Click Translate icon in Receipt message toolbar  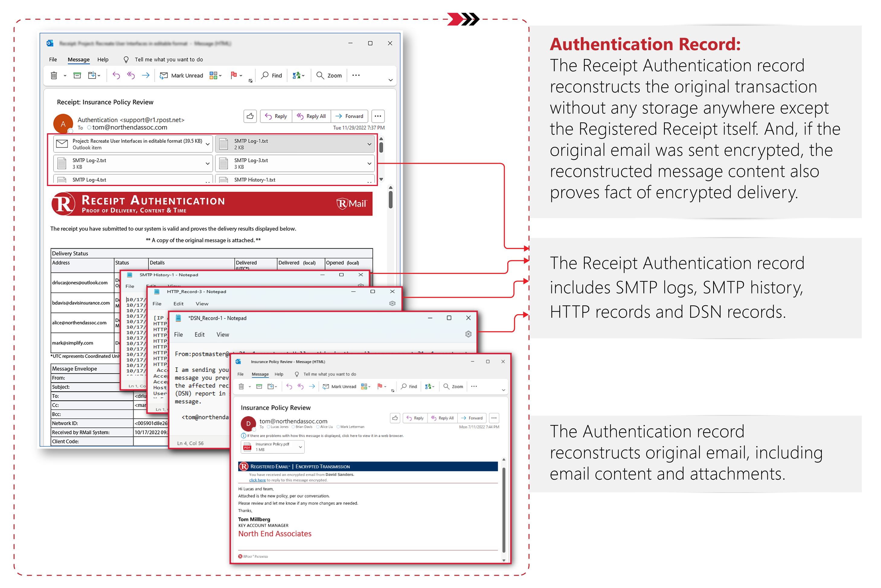pyautogui.click(x=296, y=76)
